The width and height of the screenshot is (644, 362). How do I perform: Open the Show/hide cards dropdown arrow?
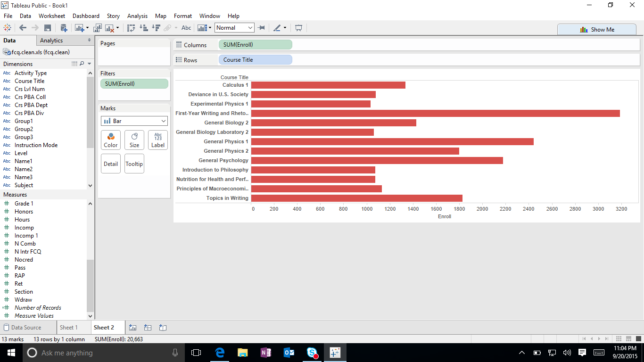point(210,28)
